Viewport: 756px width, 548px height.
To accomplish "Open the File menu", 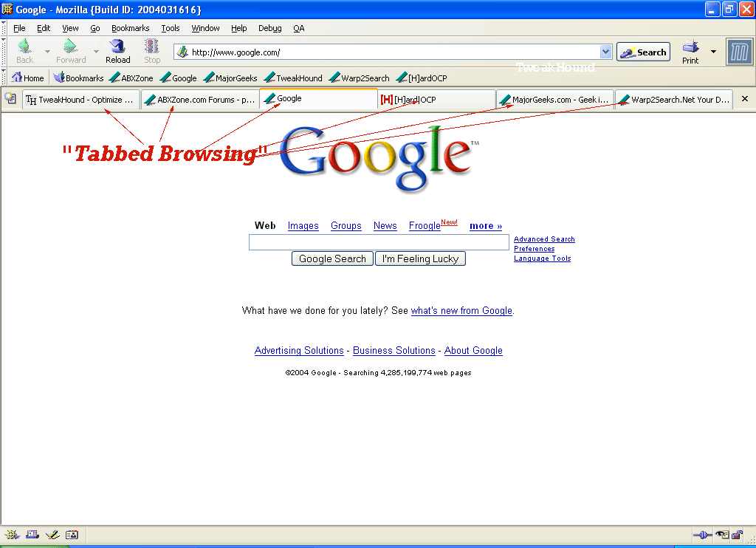I will [x=19, y=28].
